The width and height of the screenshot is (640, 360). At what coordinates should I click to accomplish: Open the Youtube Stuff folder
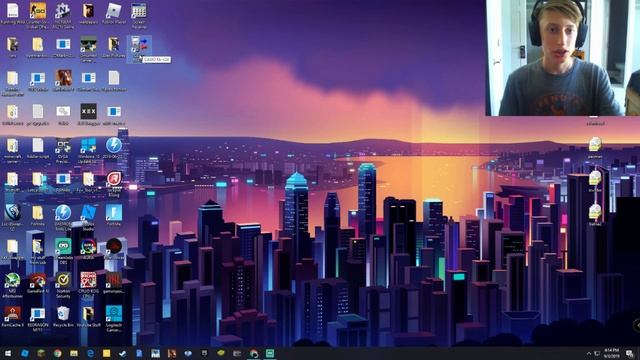tap(89, 316)
